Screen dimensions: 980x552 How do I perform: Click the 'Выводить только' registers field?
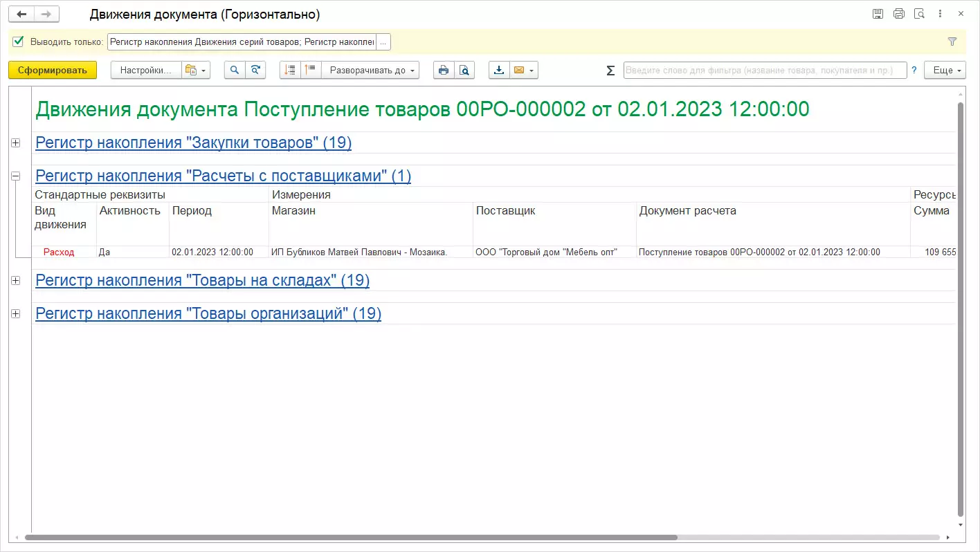tap(242, 42)
